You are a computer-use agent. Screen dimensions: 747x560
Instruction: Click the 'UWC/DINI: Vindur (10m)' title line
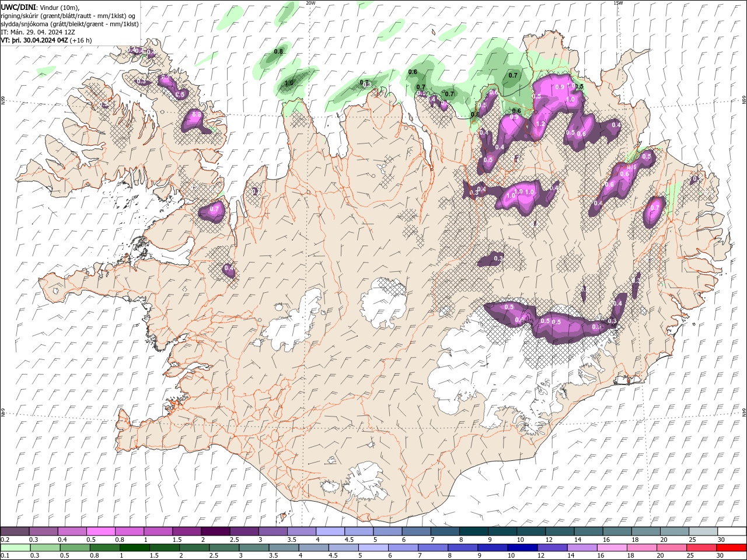pos(40,7)
